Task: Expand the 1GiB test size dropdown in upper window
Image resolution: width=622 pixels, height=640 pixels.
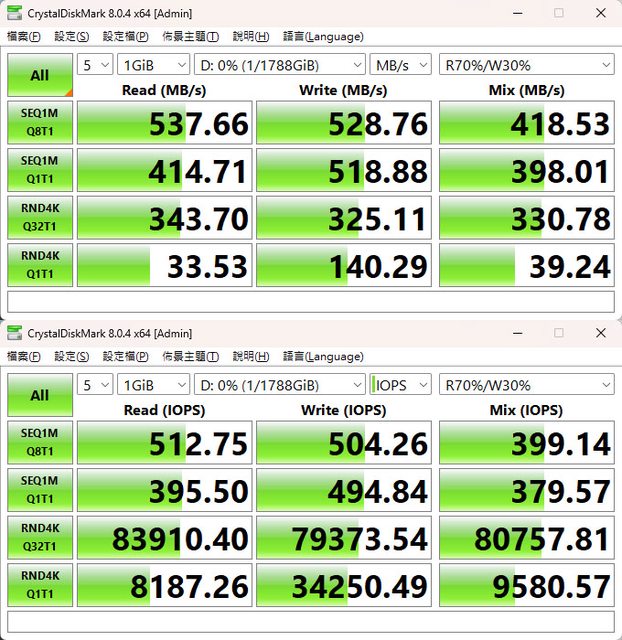Action: 152,65
